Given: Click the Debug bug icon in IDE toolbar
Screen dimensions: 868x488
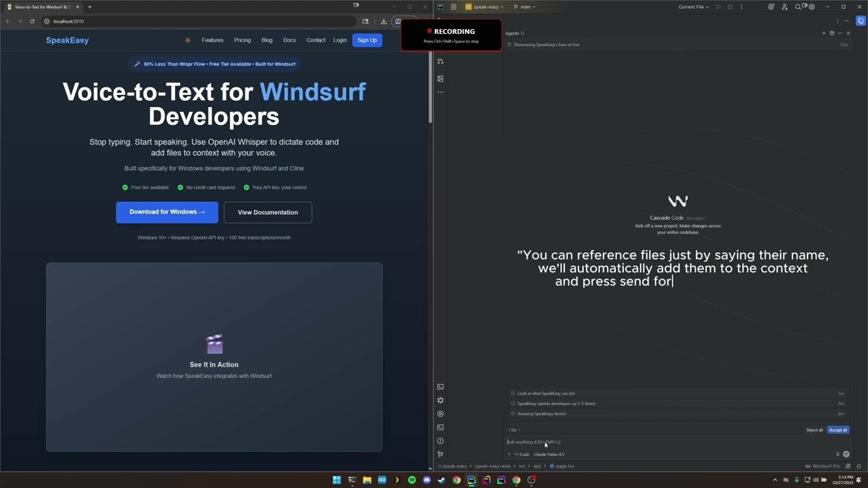Looking at the screenshot, I should click(730, 7).
